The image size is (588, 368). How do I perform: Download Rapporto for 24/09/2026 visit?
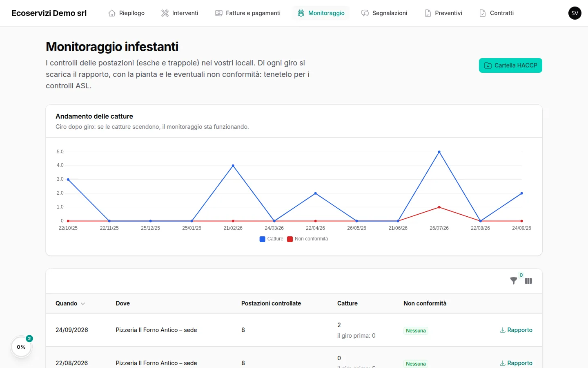[516, 330]
